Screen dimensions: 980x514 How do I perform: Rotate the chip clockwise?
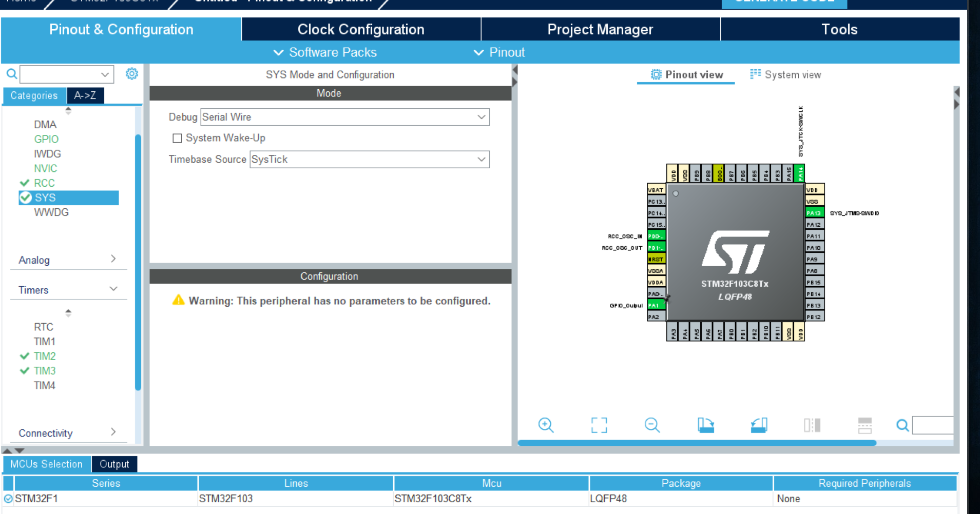(705, 425)
